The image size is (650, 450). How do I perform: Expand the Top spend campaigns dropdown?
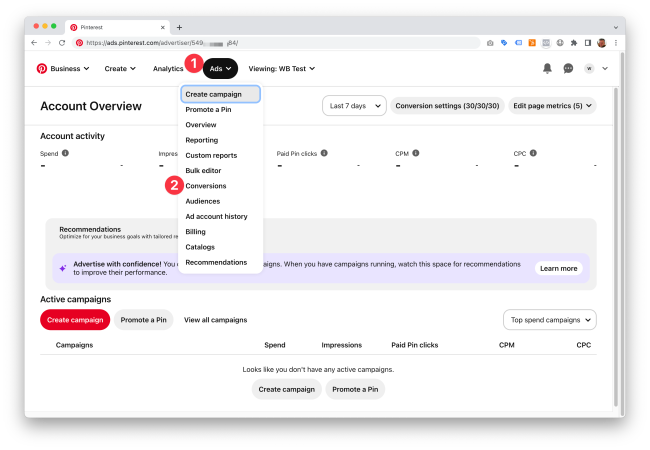tap(550, 320)
